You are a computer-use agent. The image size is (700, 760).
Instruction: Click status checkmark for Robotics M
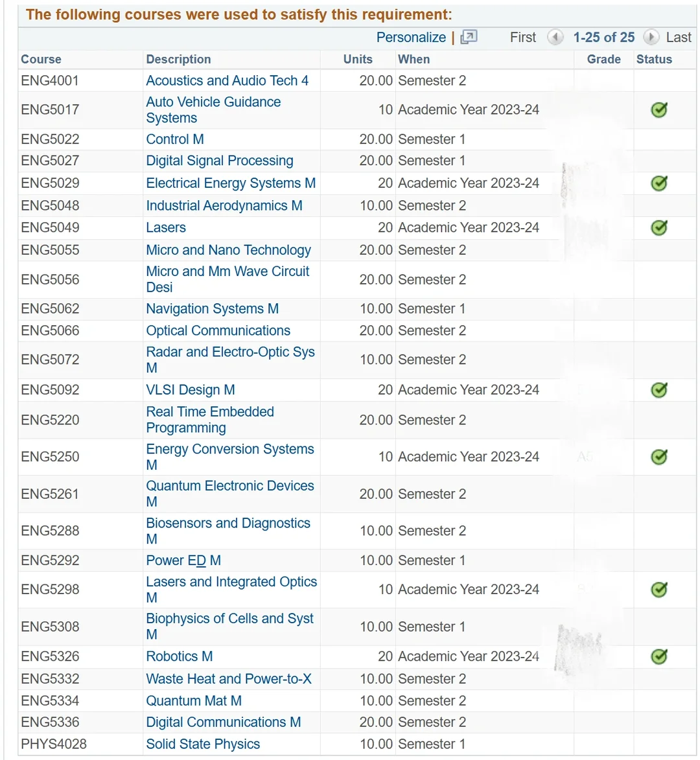point(659,657)
